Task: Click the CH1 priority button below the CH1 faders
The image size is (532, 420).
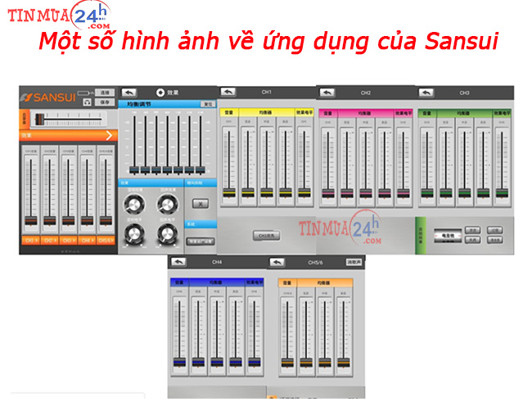Action: coord(267,236)
